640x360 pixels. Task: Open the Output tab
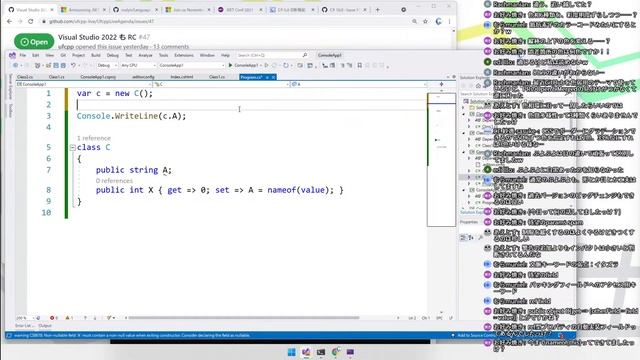[x=45, y=326]
